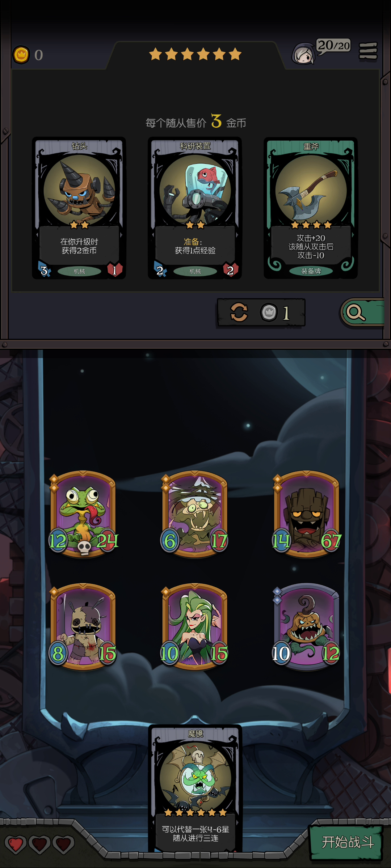This screenshot has height=868, width=391.
Task: Click the hooded hero avatar
Action: [303, 54]
